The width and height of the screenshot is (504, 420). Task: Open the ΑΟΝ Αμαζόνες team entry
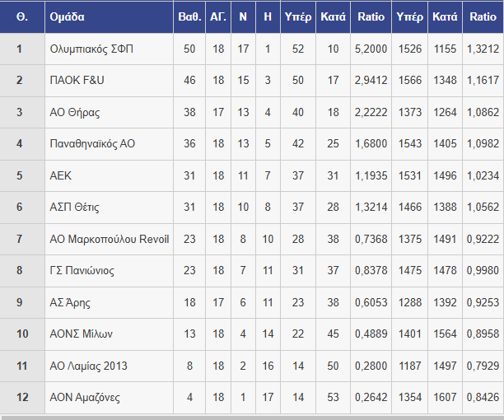point(85,398)
